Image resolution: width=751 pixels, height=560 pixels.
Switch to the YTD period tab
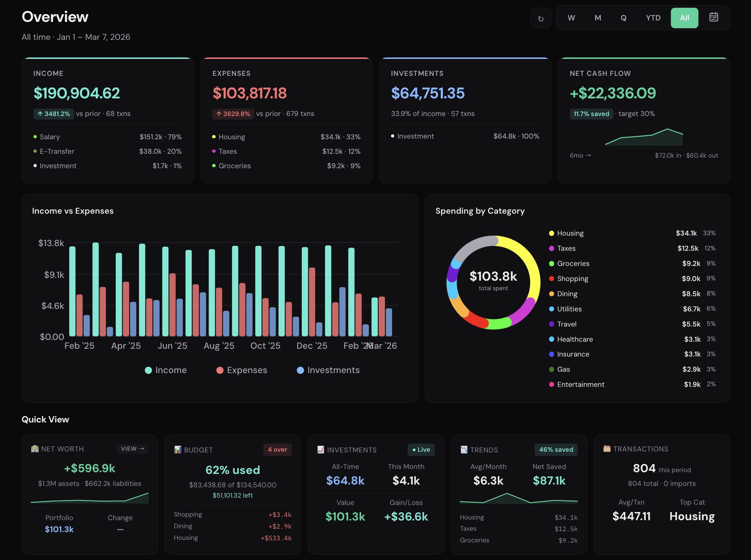[x=653, y=18]
